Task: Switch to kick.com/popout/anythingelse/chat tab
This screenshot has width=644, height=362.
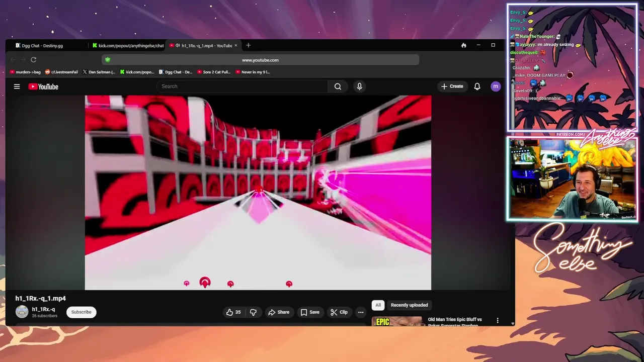Action: (x=128, y=45)
